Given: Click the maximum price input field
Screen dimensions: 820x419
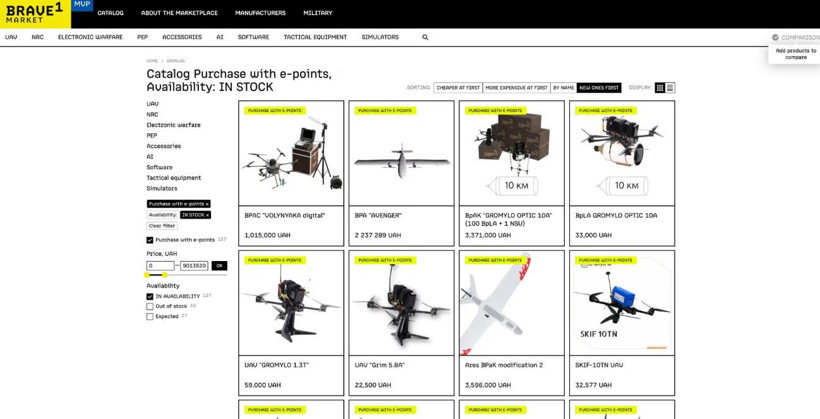Looking at the screenshot, I should point(194,266).
